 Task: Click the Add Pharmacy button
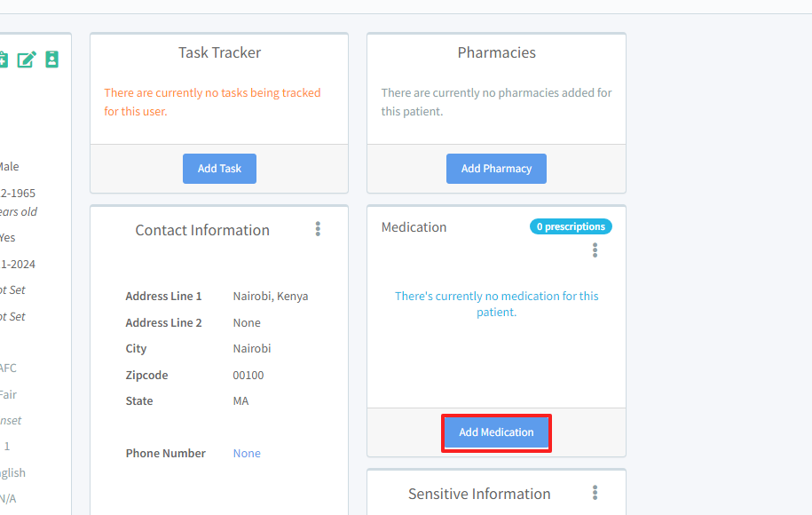click(x=496, y=169)
